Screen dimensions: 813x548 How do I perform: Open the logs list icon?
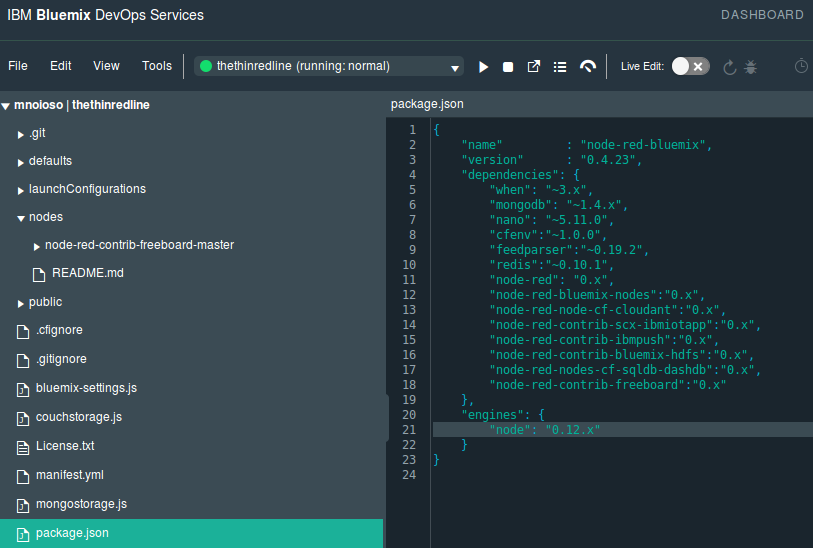pyautogui.click(x=560, y=67)
